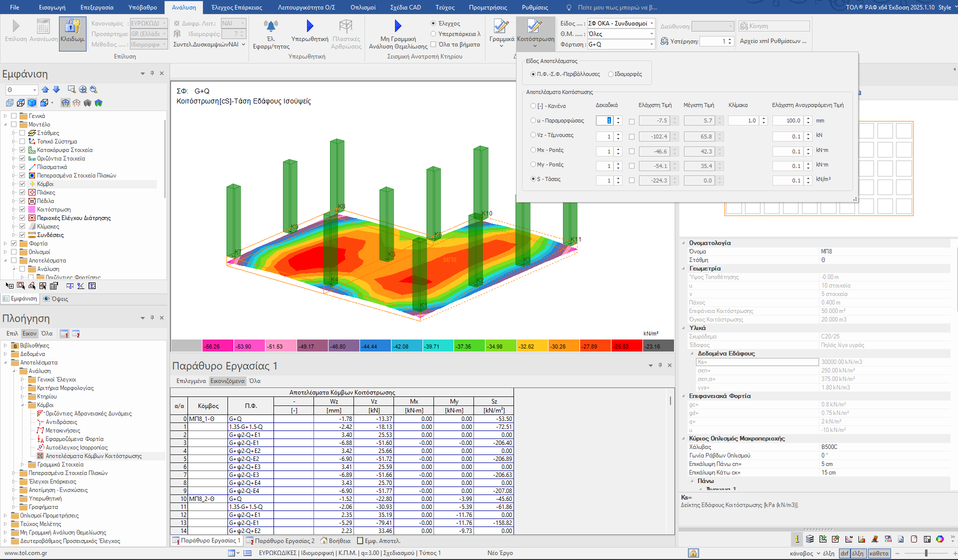Enable the Όλα τα βήματα checkbox
The height and width of the screenshot is (560, 958).
pyautogui.click(x=433, y=44)
